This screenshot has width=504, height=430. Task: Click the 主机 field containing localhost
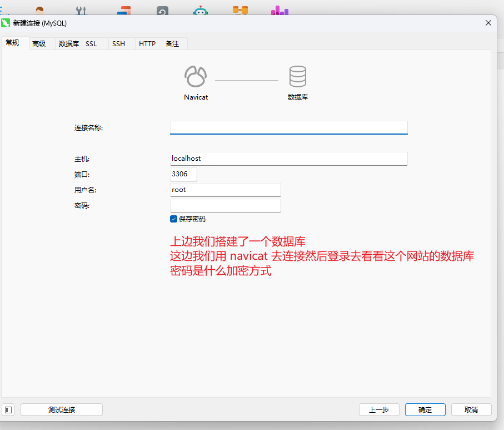pyautogui.click(x=288, y=159)
